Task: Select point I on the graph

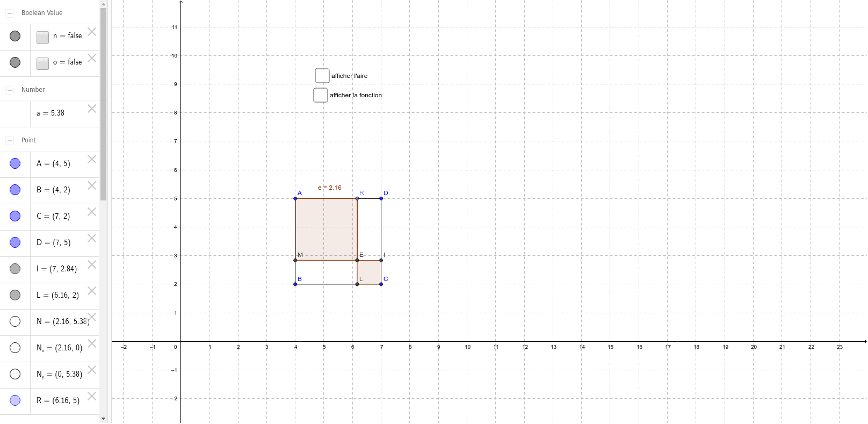Action: tap(381, 261)
